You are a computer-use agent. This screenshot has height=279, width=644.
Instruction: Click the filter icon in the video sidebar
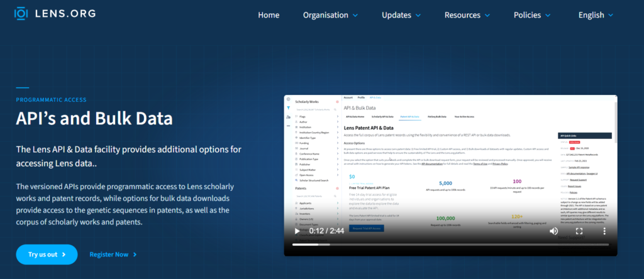288,108
